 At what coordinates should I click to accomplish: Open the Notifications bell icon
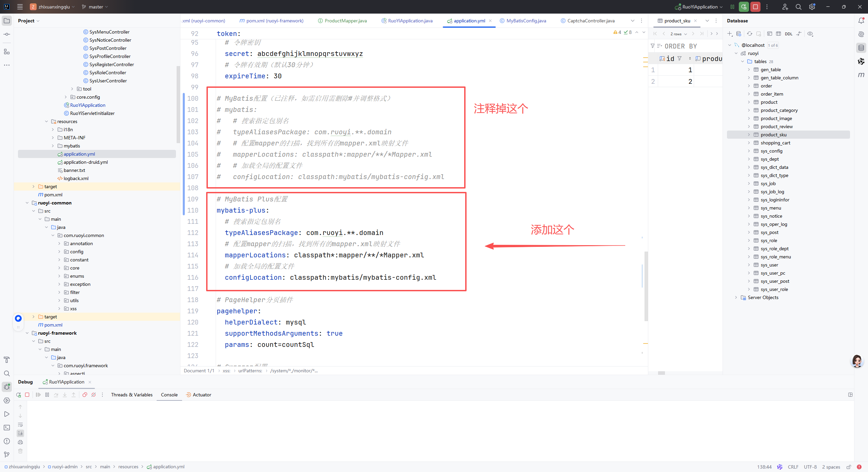(861, 21)
